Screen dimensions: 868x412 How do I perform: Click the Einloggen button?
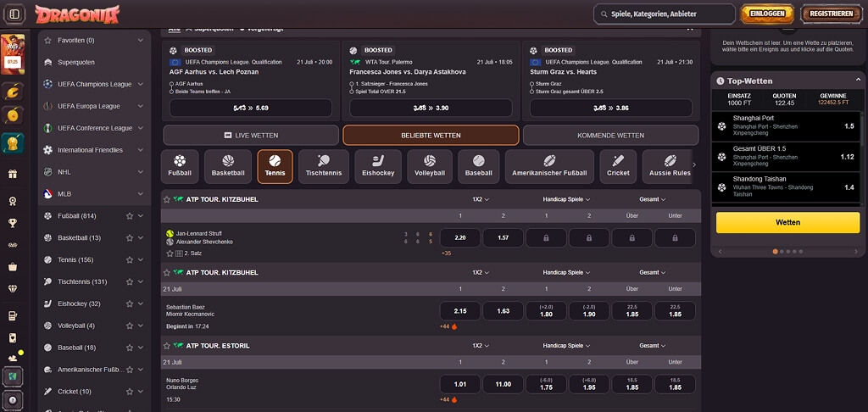tap(766, 14)
